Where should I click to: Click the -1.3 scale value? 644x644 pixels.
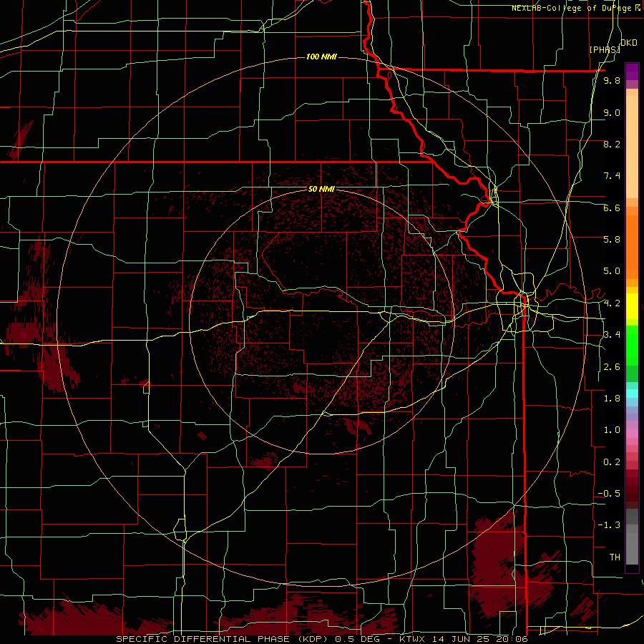pyautogui.click(x=609, y=525)
